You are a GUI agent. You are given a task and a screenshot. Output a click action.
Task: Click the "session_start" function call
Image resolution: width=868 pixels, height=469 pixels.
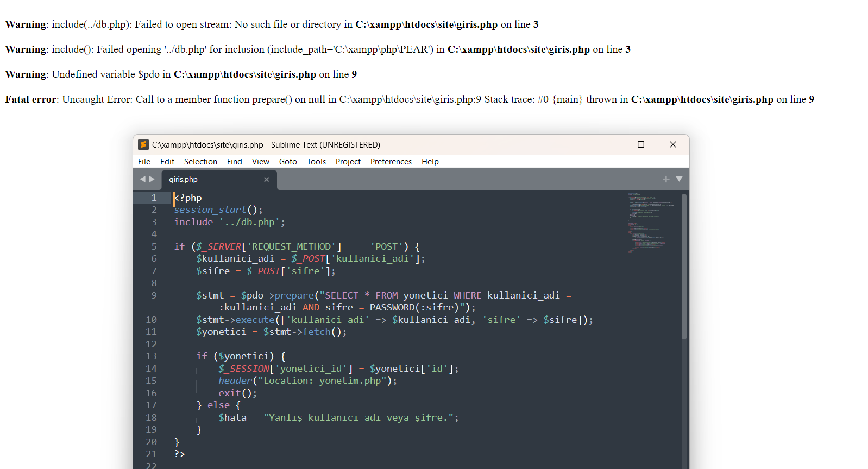click(210, 210)
